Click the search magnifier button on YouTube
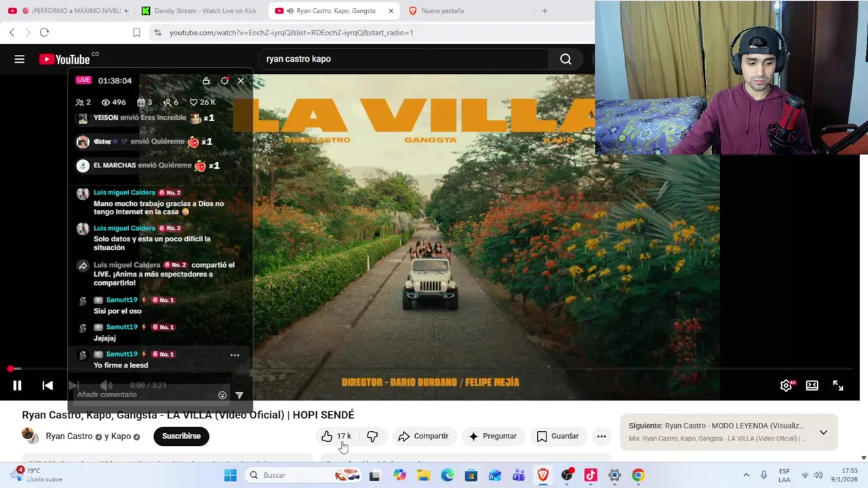 point(566,59)
